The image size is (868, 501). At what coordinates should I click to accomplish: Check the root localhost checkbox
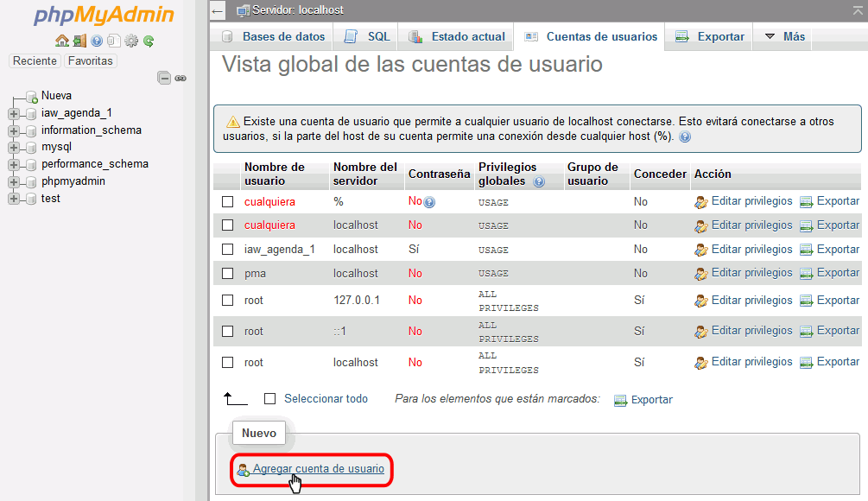tap(227, 362)
